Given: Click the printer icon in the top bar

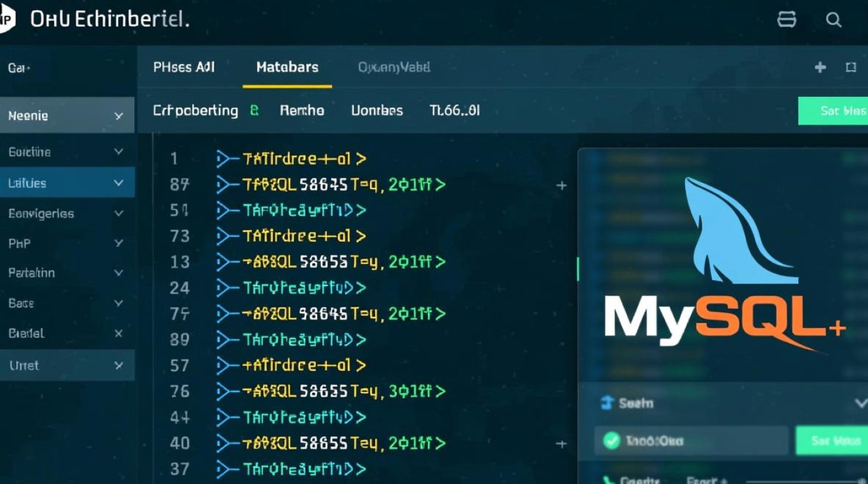Looking at the screenshot, I should [x=787, y=19].
